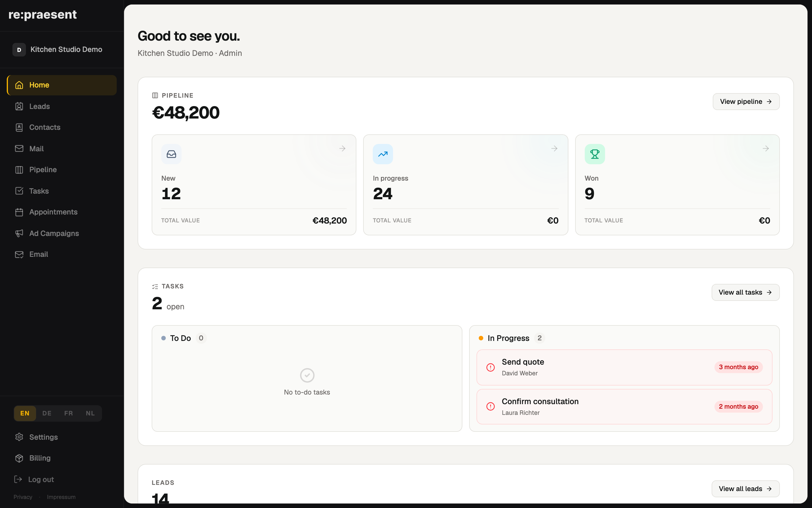This screenshot has width=812, height=508.
Task: Click the trend chart icon on In progress card
Action: tap(383, 154)
